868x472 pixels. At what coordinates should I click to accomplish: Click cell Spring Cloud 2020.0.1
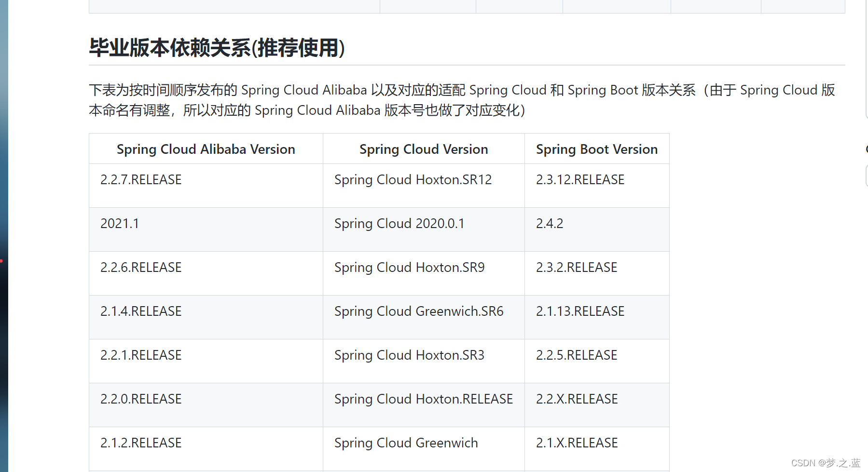click(424, 229)
